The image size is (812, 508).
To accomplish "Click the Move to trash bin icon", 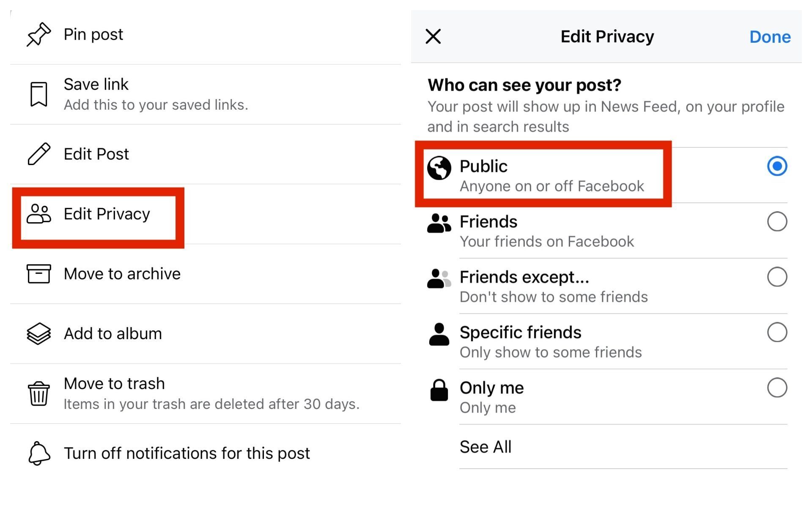I will (38, 394).
